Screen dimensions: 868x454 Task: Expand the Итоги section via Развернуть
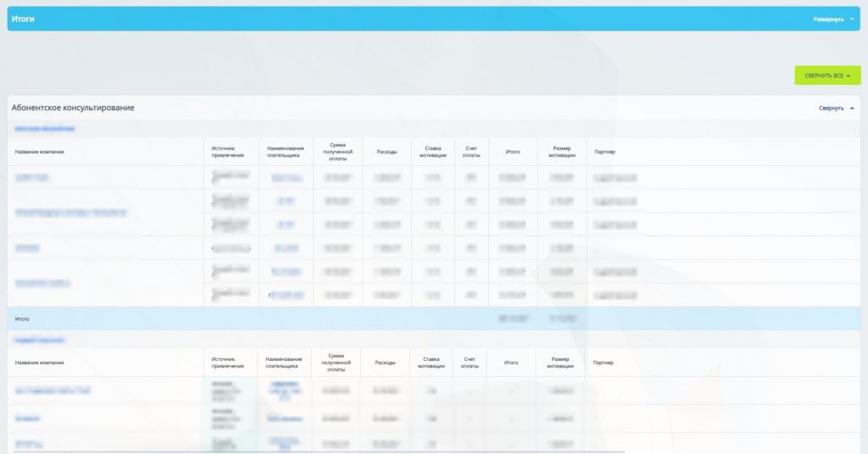point(828,19)
